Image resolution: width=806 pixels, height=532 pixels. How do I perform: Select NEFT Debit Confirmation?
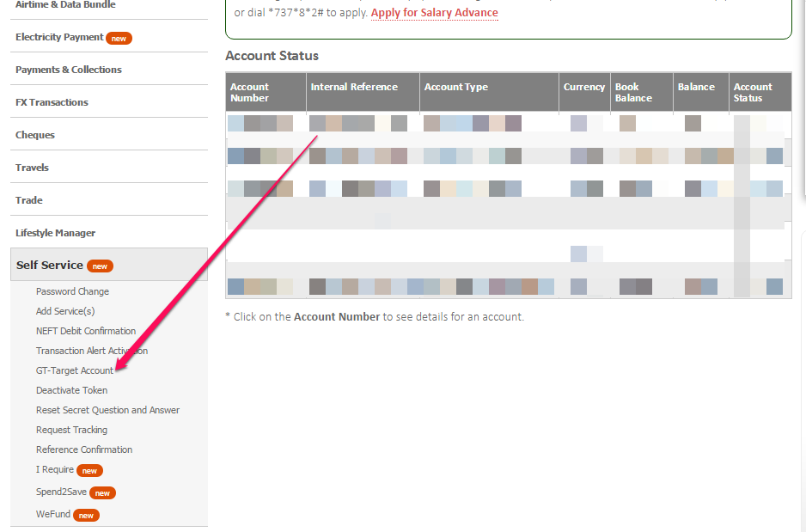(x=86, y=331)
